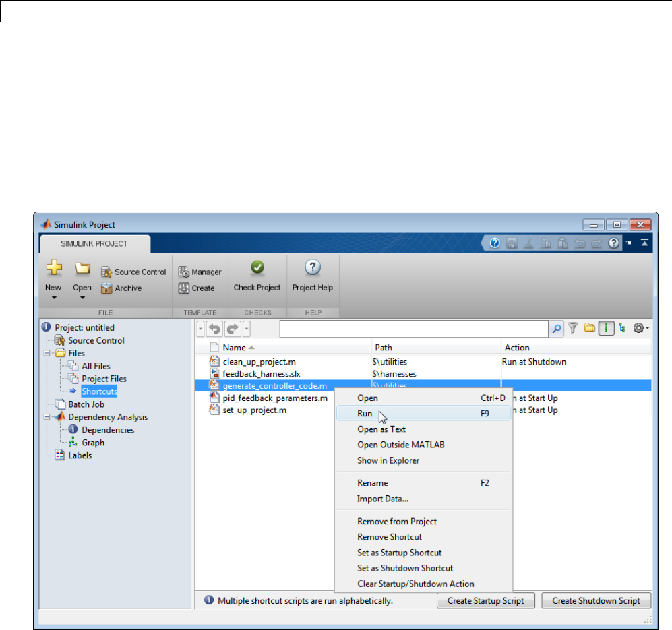This screenshot has width=672, height=630.
Task: Choose Import Data... in context menu
Action: pos(423,499)
